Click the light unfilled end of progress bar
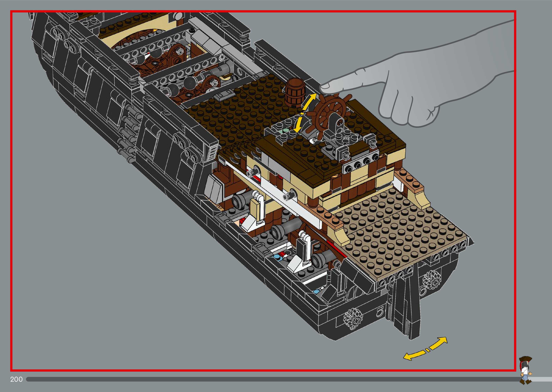The width and height of the screenshot is (552, 392). 543,379
